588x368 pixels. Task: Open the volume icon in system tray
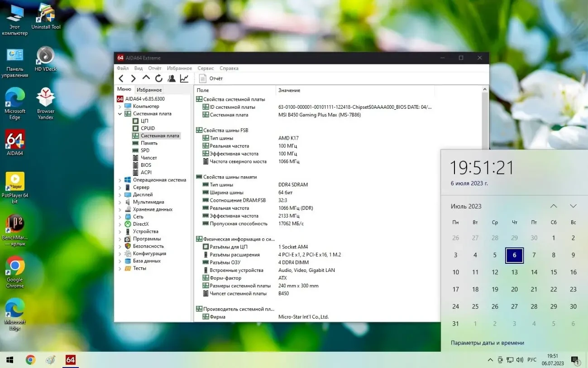[x=520, y=360]
